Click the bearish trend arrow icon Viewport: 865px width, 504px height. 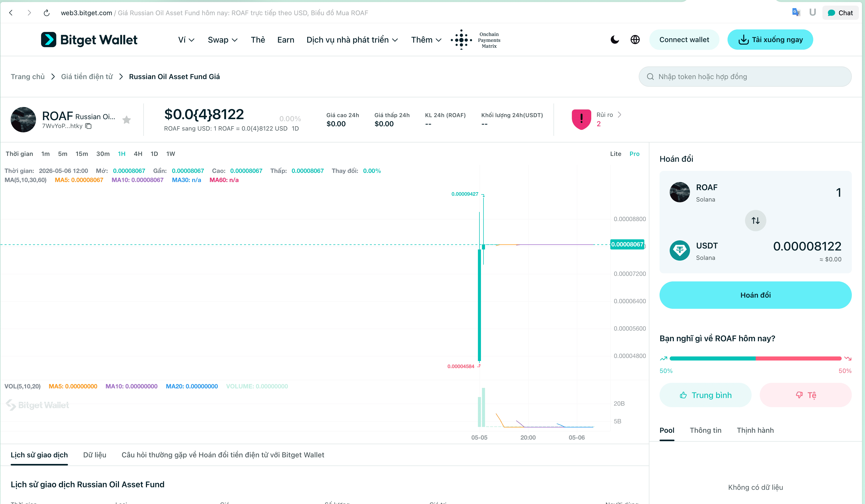[848, 358]
